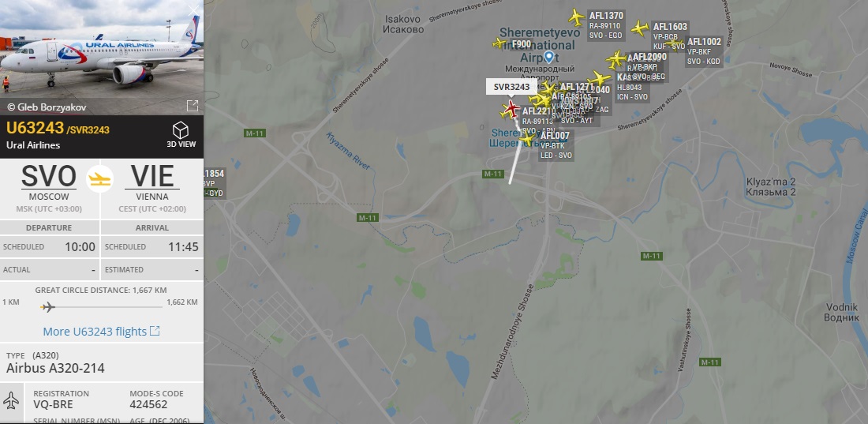Click the aircraft silhouette icon beside registration
Viewport: 868px width, 424px height.
pyautogui.click(x=11, y=400)
